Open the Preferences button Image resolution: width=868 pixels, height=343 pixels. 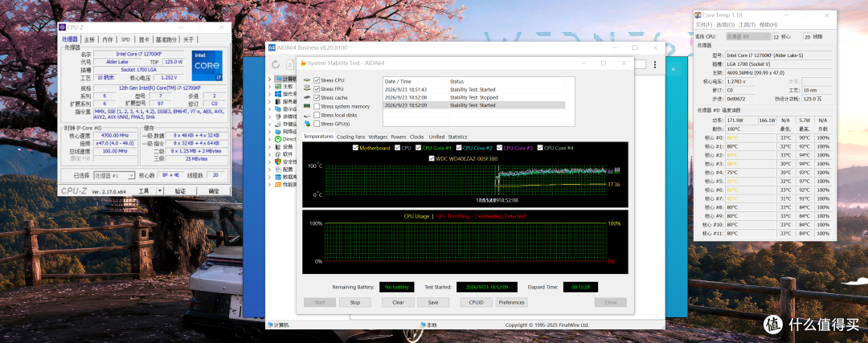pos(511,303)
